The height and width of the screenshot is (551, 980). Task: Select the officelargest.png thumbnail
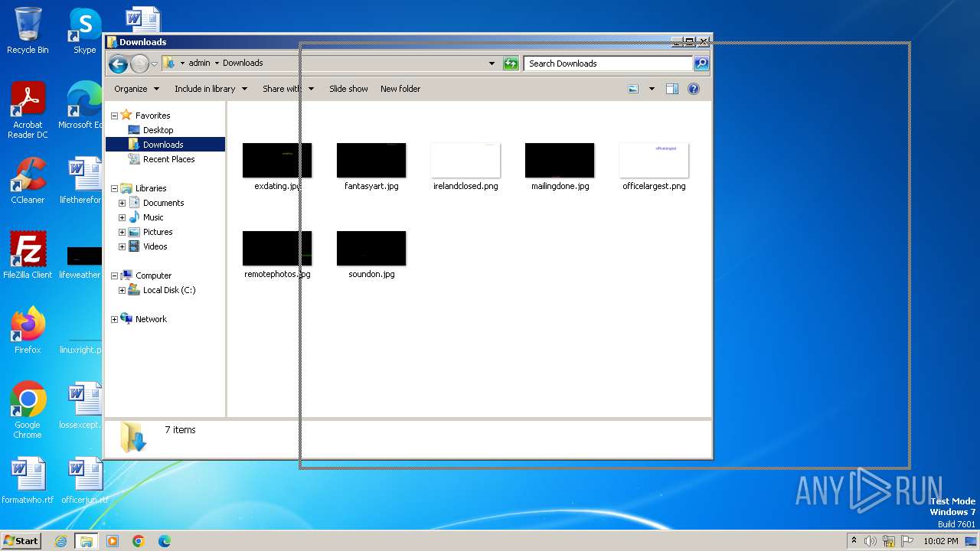[x=654, y=161]
